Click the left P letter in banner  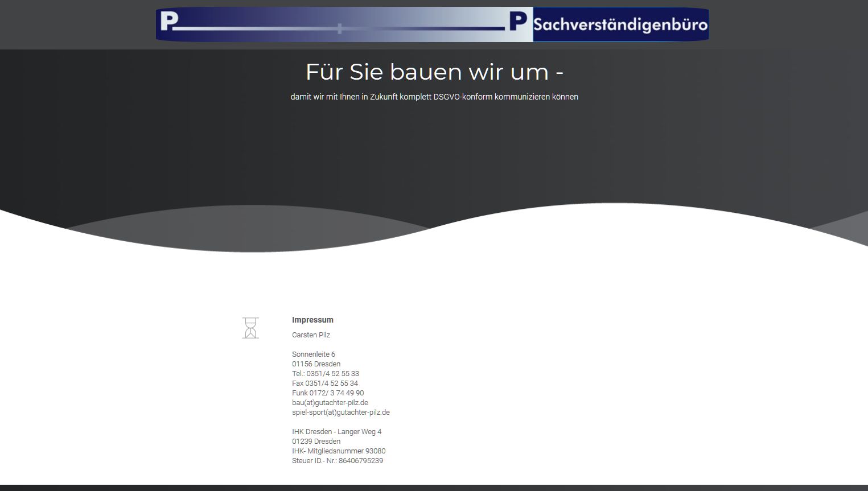pyautogui.click(x=168, y=22)
